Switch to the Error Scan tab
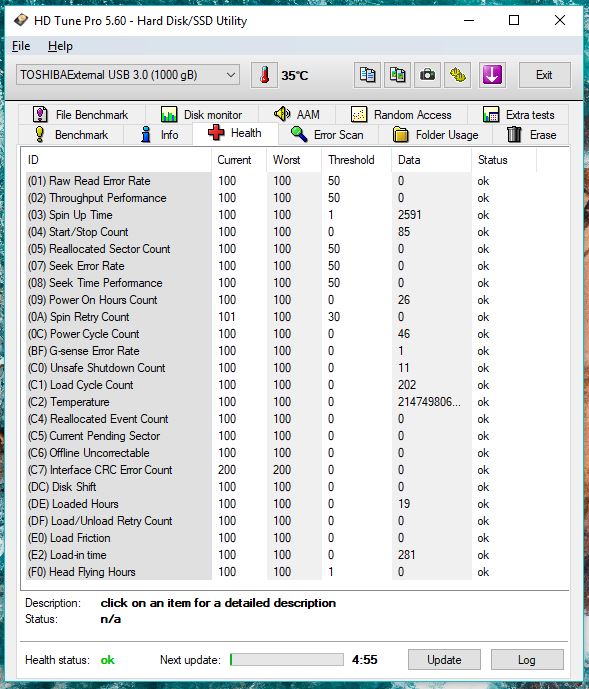Viewport: 589px width, 689px height. (328, 134)
